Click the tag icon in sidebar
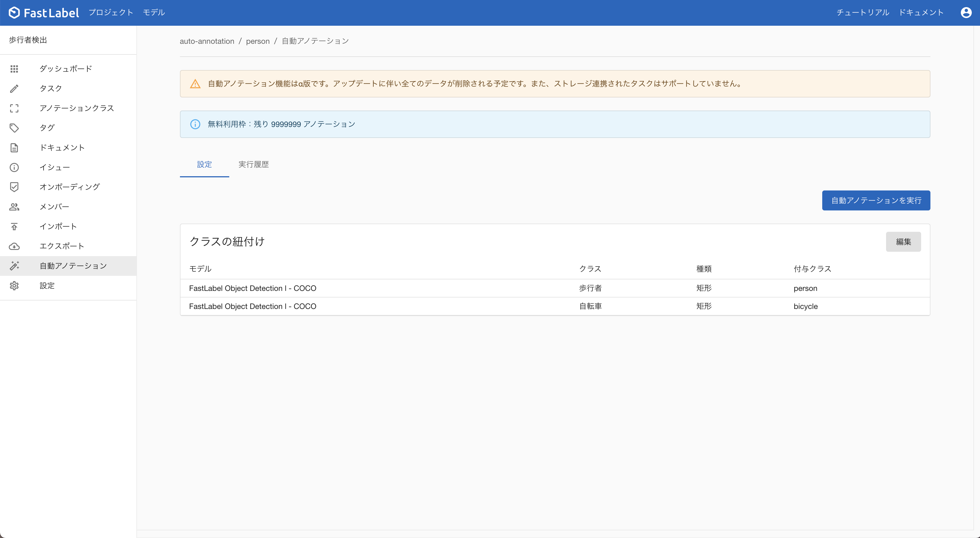 coord(14,128)
